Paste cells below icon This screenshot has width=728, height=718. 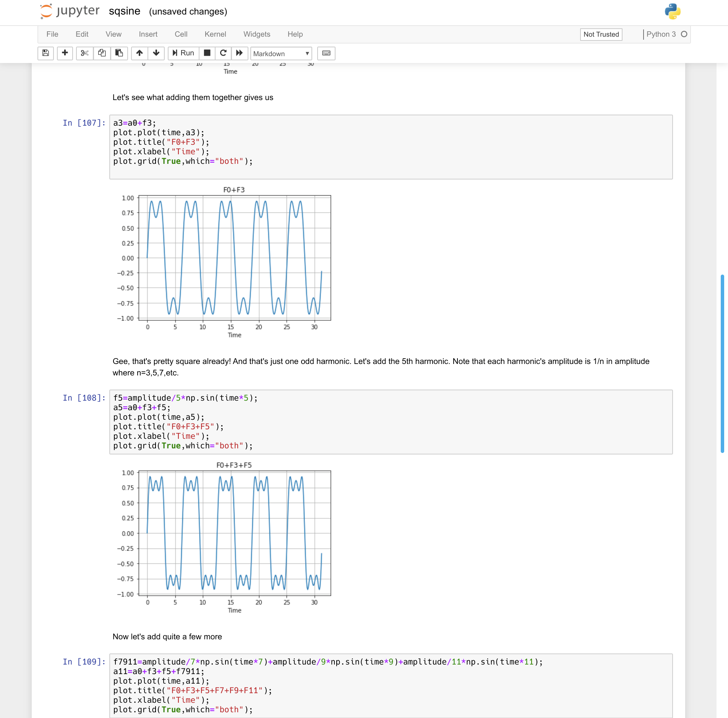tap(119, 53)
